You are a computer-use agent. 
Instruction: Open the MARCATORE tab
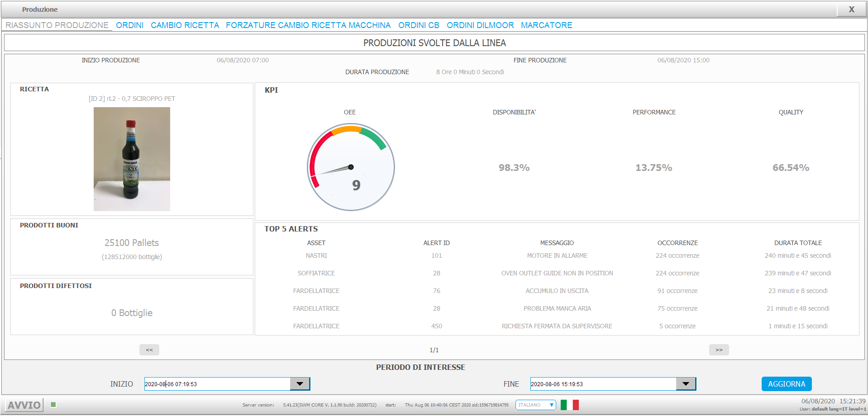tap(547, 25)
